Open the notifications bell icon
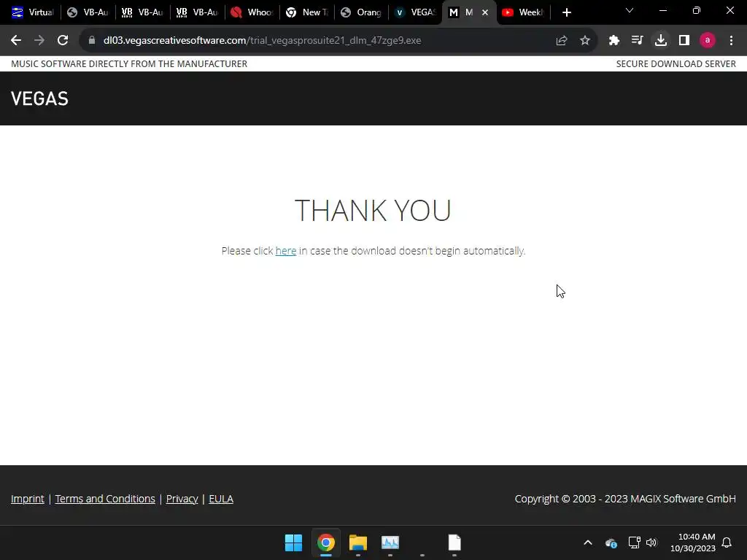Image resolution: width=747 pixels, height=560 pixels. [x=727, y=542]
